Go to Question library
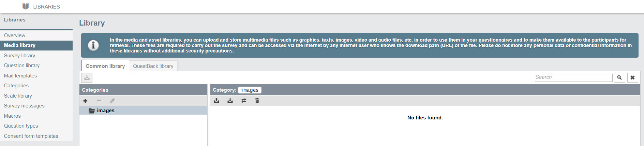Screen dimensions: 644x146 click(x=22, y=65)
